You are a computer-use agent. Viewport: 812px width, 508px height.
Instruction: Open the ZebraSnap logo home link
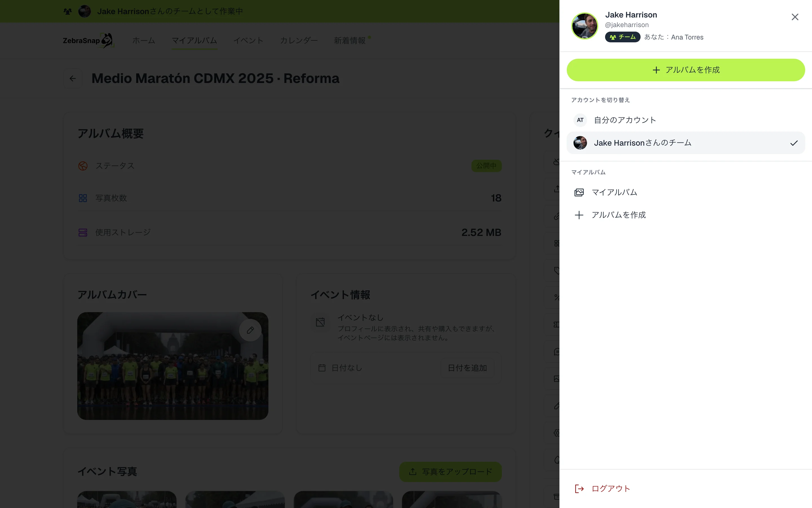point(88,41)
